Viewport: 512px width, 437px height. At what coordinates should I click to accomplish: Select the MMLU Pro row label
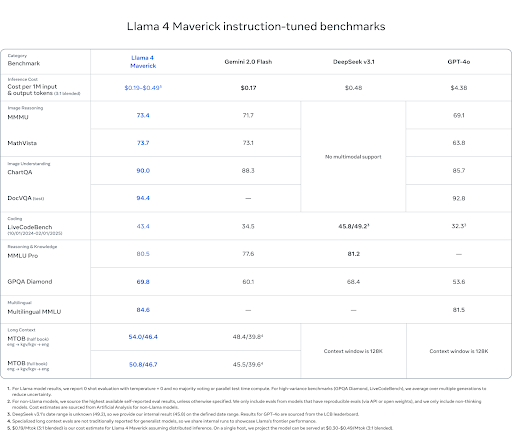(x=23, y=256)
